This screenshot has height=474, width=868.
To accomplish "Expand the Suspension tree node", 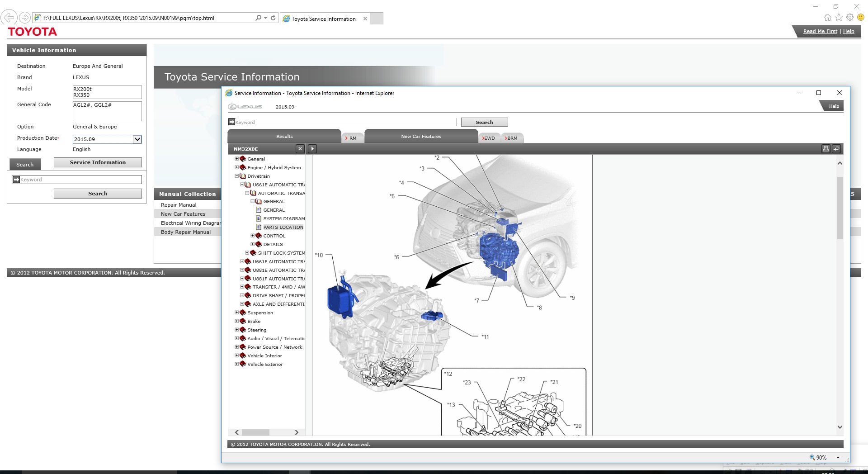I will click(236, 313).
